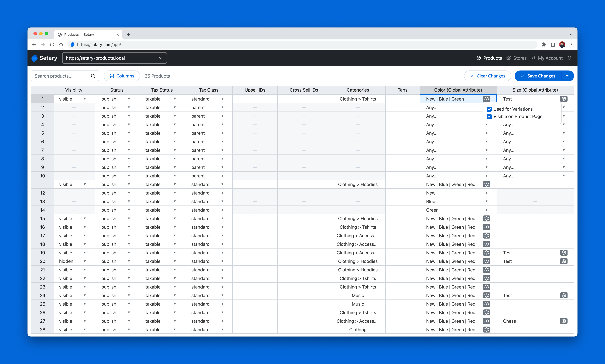Click the Status column filter icon
Image resolution: width=605 pixels, height=364 pixels.
(134, 90)
